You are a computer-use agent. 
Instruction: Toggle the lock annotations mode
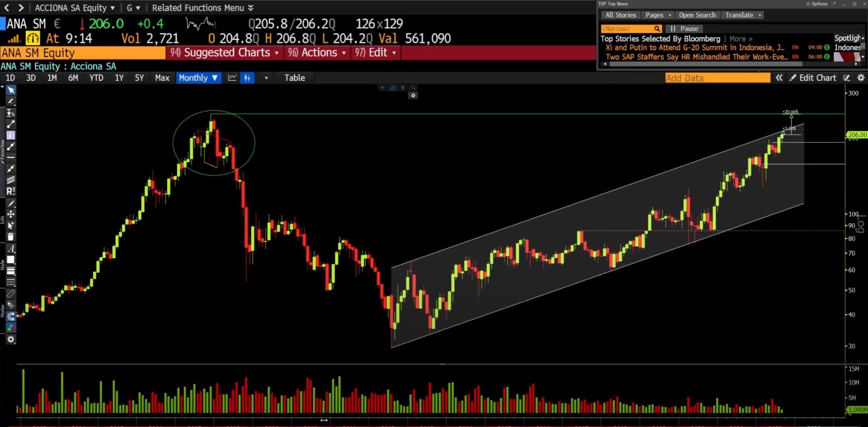coord(11,305)
